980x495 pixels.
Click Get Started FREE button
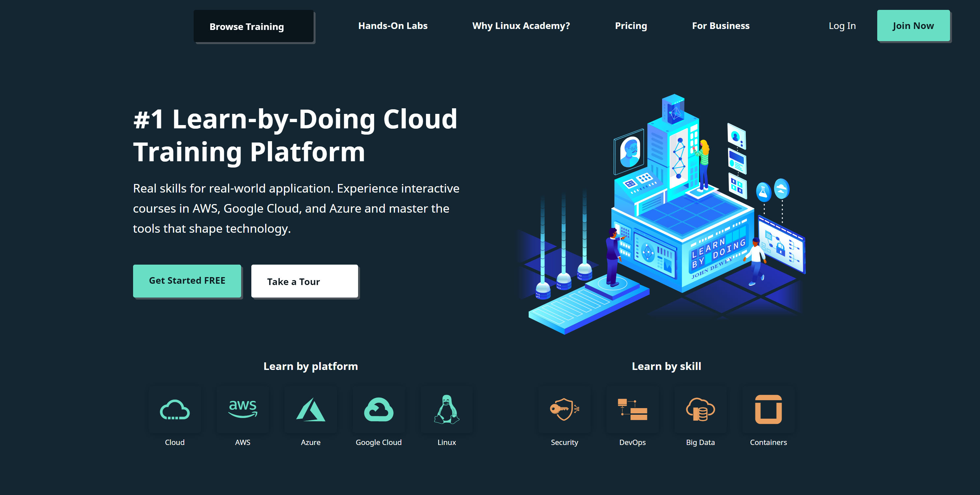187,280
